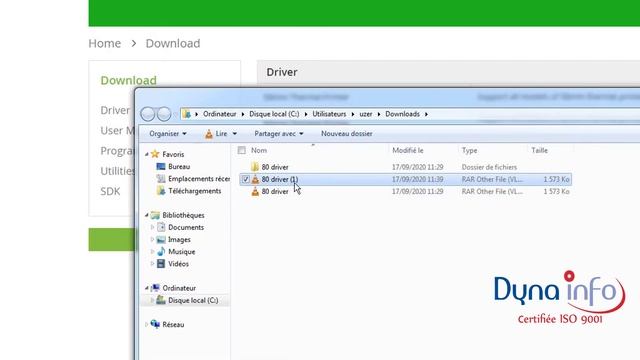Sort files by the Taille column header
This screenshot has width=640, height=360.
click(540, 151)
